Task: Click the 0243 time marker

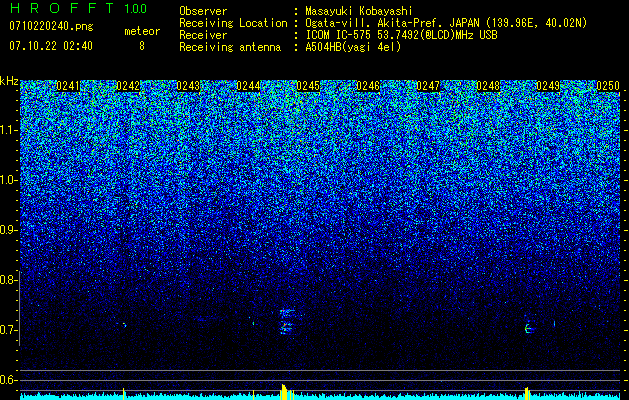Action: (x=188, y=86)
